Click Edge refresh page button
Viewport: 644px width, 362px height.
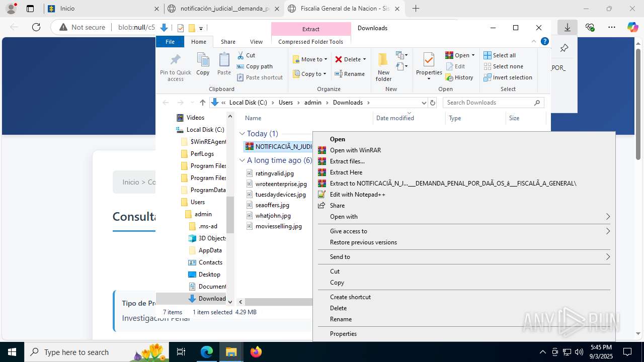click(x=36, y=27)
